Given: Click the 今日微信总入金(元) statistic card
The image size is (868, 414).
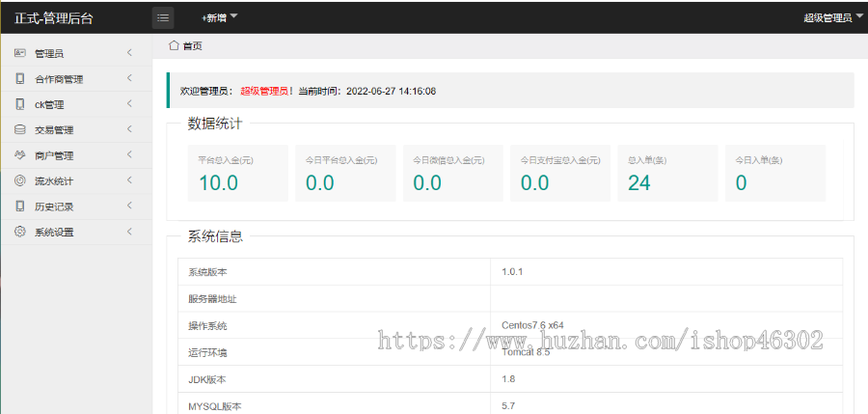Looking at the screenshot, I should point(453,173).
